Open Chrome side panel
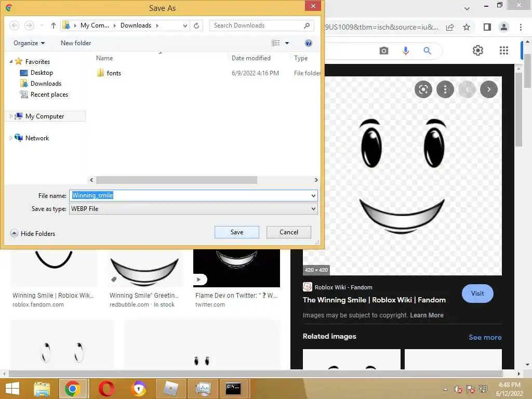 point(487,27)
